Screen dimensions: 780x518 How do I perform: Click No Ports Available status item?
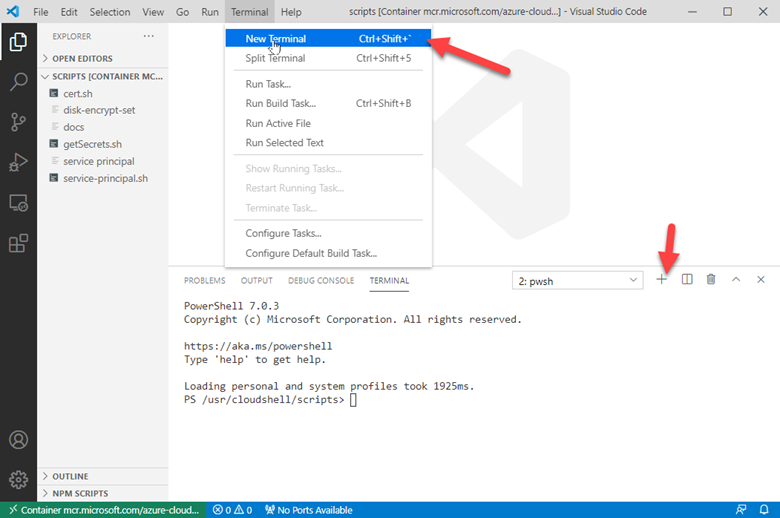coord(308,510)
